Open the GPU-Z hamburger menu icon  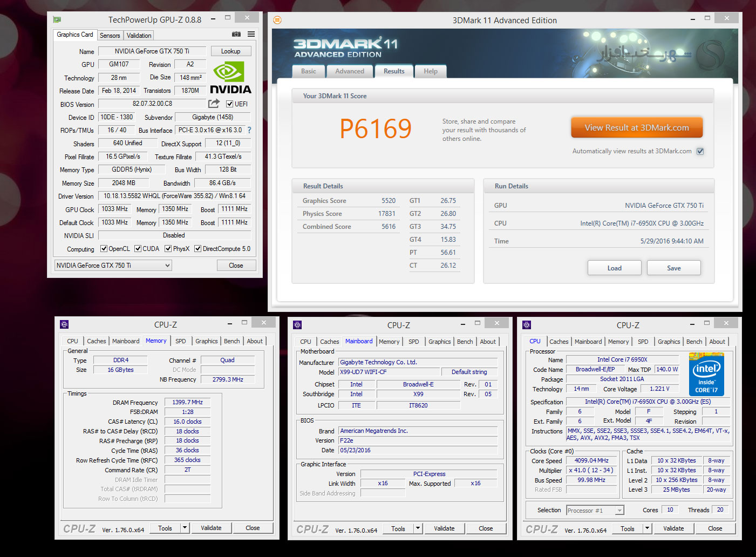pyautogui.click(x=251, y=34)
